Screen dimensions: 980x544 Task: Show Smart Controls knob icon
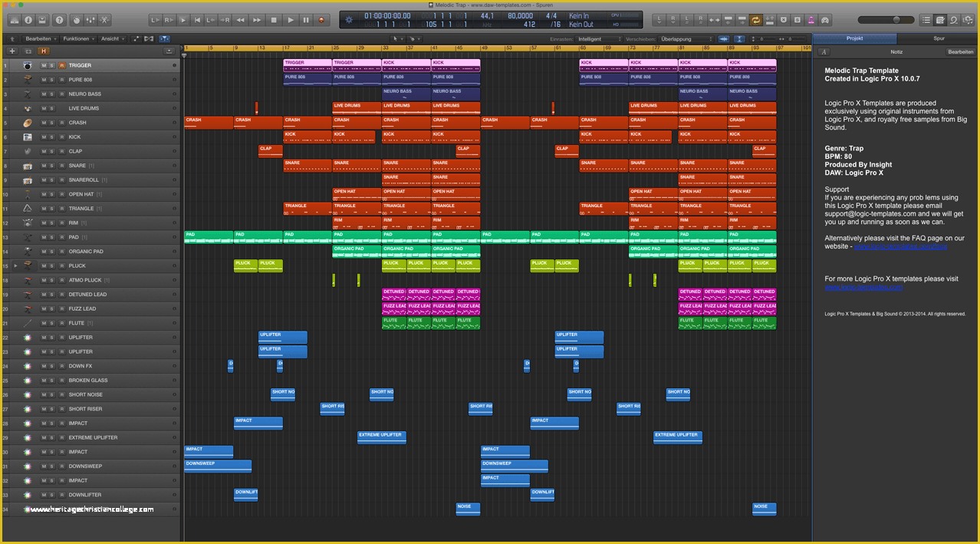point(77,20)
